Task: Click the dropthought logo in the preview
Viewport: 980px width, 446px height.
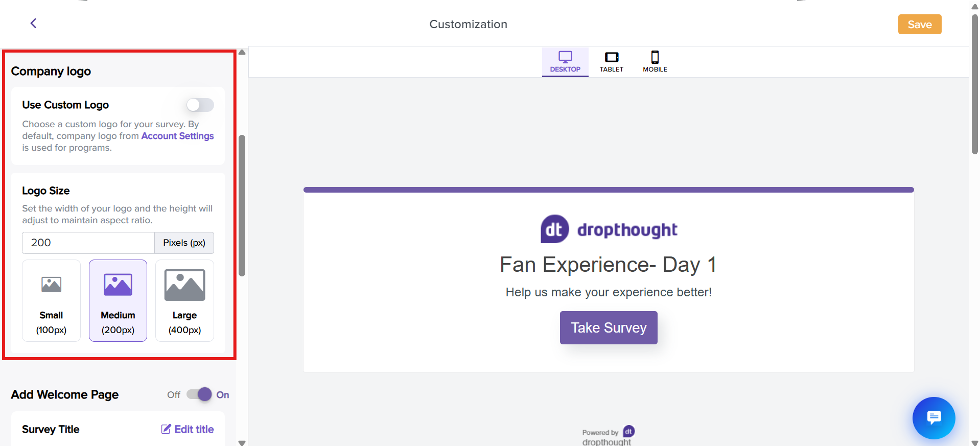Action: pyautogui.click(x=609, y=229)
